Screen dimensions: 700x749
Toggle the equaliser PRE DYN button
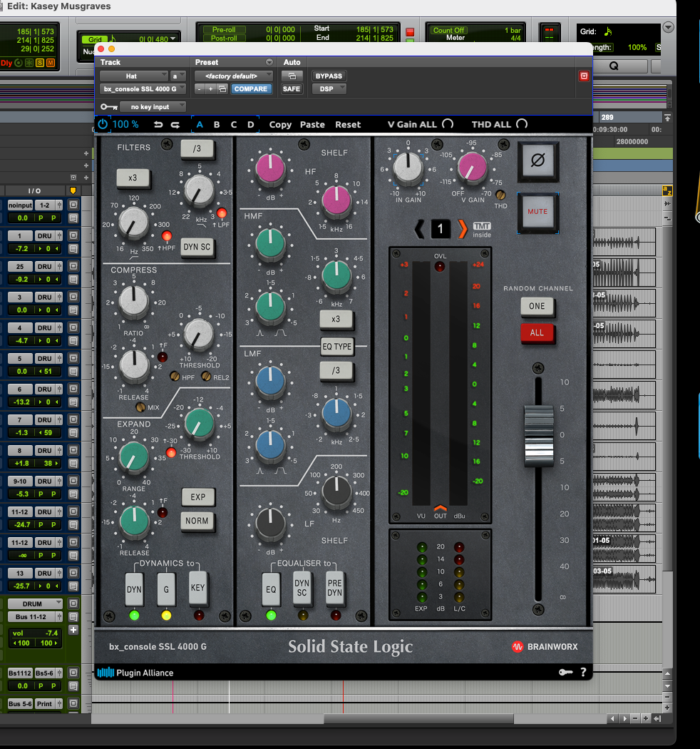335,588
